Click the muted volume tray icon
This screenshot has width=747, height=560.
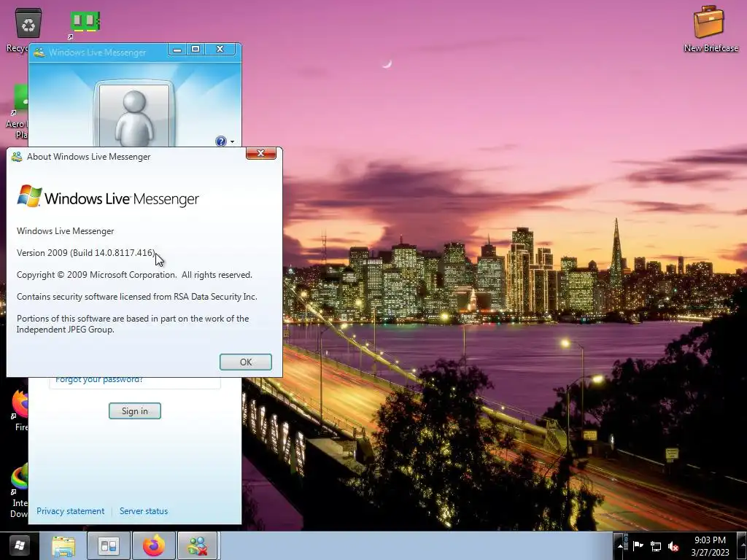click(x=673, y=547)
